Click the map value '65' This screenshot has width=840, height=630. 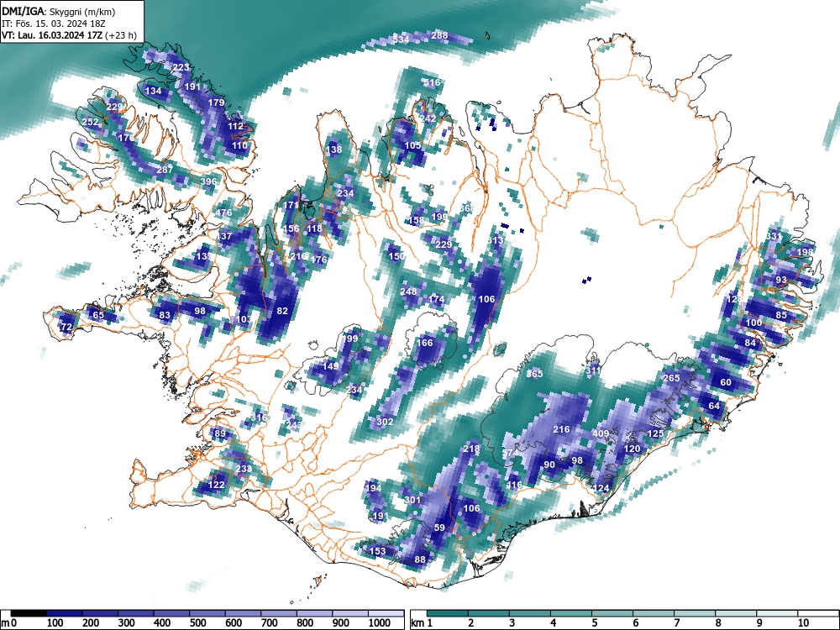(98, 314)
